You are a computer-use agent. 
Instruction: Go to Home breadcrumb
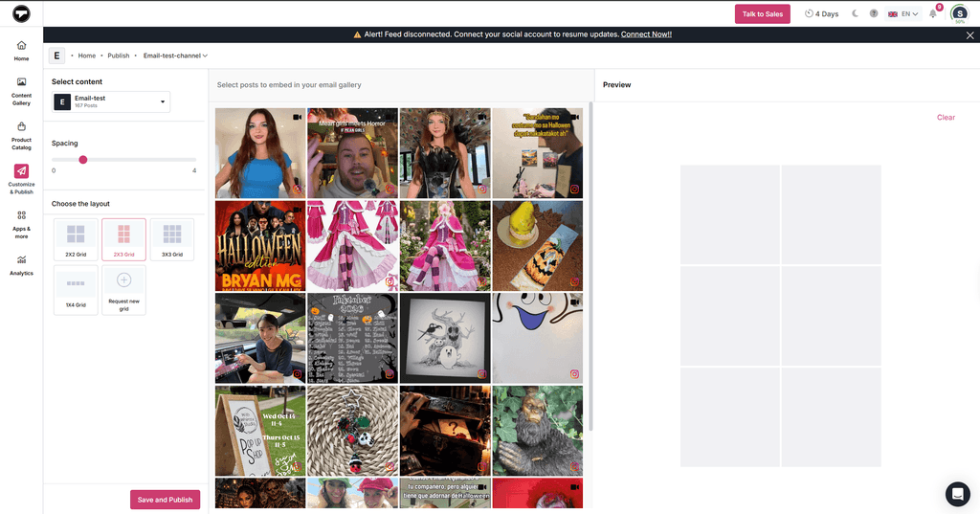[x=87, y=56]
